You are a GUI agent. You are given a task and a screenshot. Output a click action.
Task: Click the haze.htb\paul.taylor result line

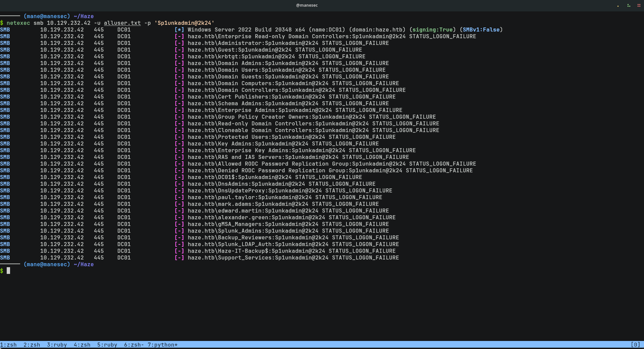(x=285, y=197)
